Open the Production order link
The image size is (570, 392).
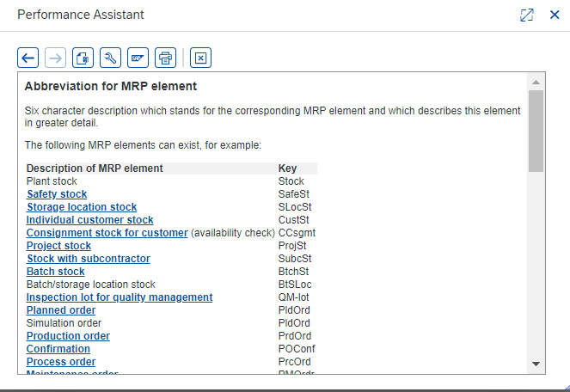pos(68,336)
